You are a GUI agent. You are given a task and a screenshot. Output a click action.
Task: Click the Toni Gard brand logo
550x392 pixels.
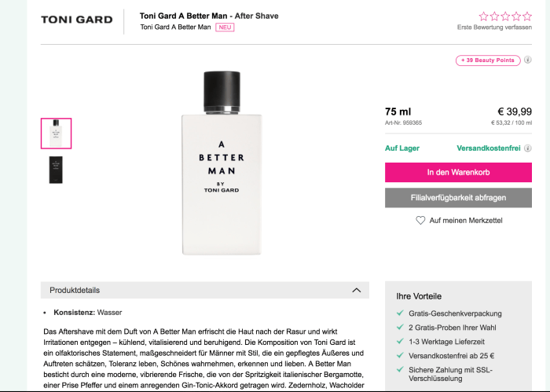tap(77, 20)
